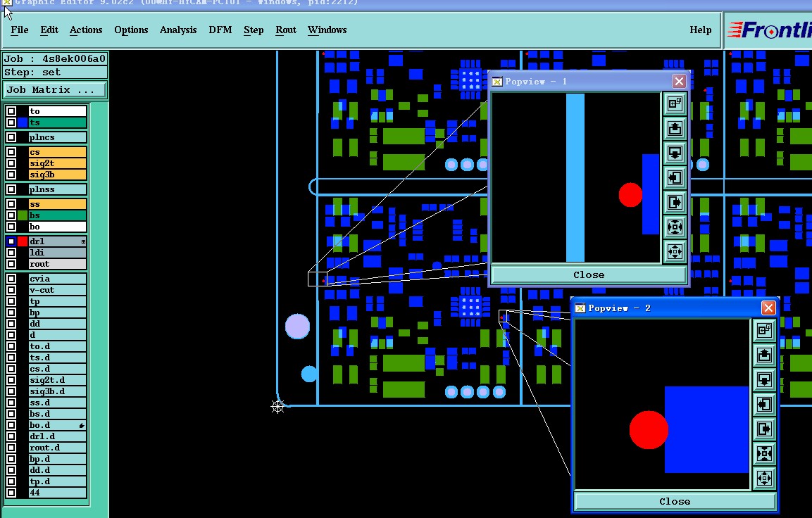Screen dimensions: 812x518
Task: Pan right in Popview 2
Action: pyautogui.click(x=764, y=429)
